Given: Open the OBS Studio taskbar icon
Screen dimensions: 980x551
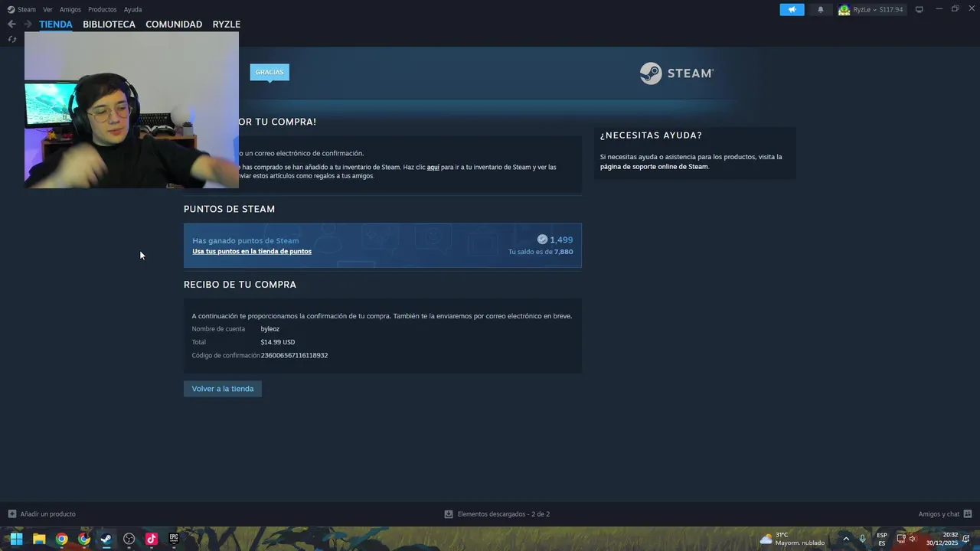Looking at the screenshot, I should pos(129,539).
